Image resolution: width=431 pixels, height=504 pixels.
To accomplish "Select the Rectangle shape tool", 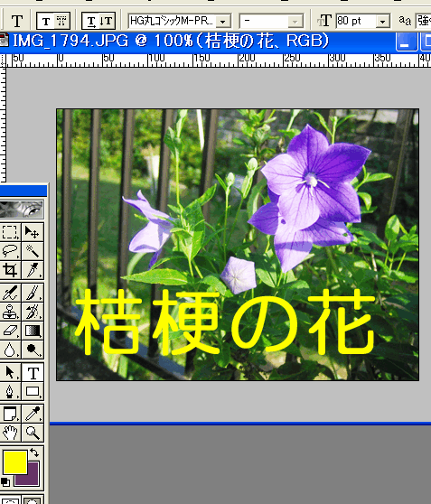I will pos(33,391).
